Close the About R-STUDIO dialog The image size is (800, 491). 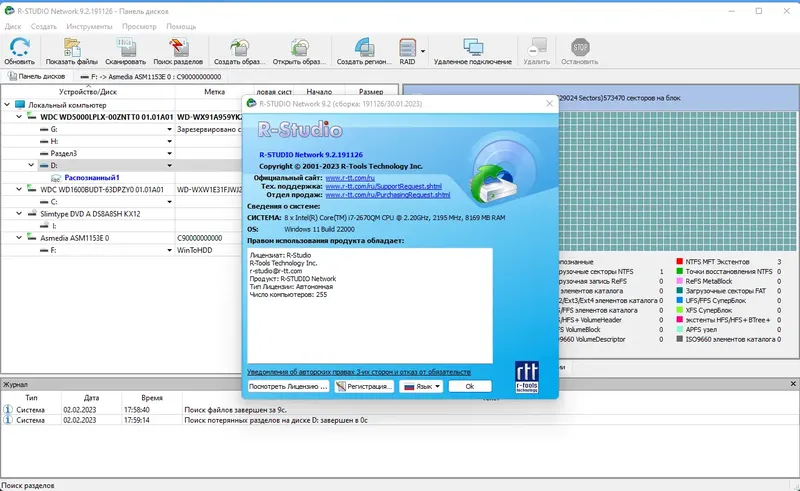(x=549, y=104)
